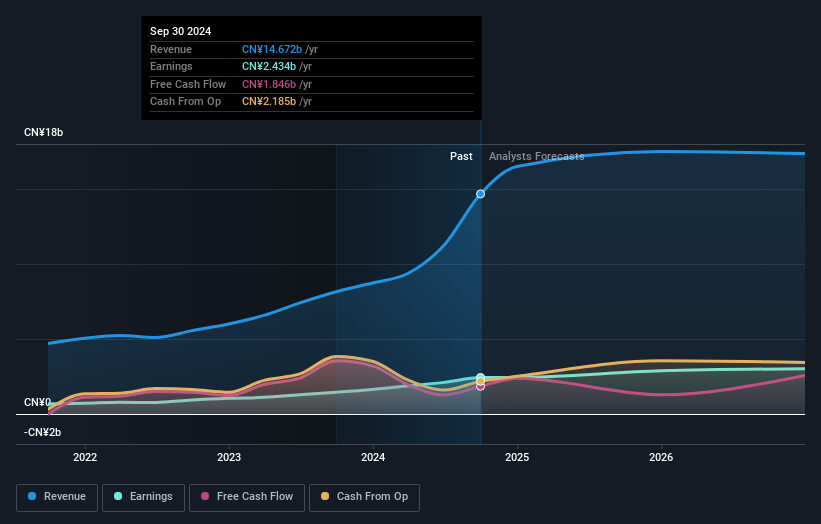Toggle the Cash From Op legend button
This screenshot has height=524, width=821.
(364, 497)
